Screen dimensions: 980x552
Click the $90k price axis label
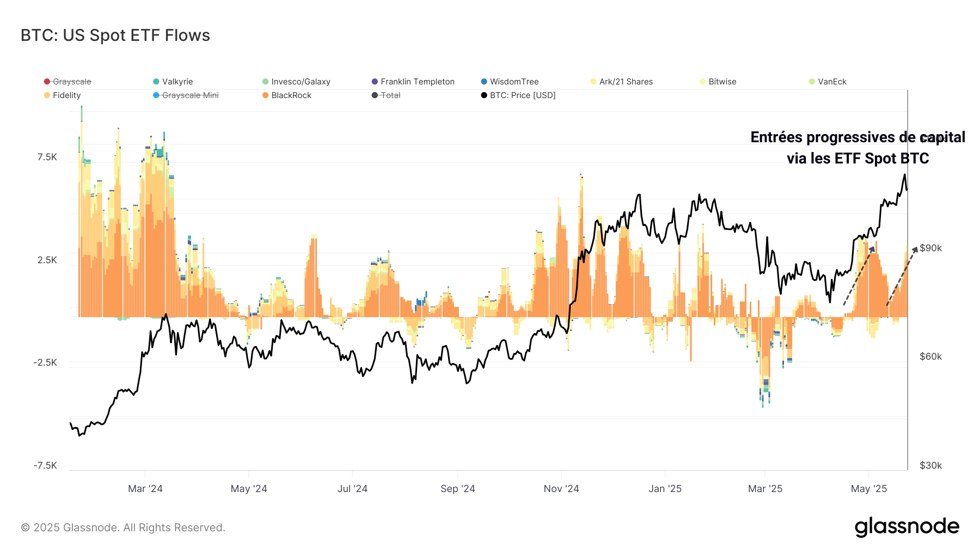click(x=932, y=247)
